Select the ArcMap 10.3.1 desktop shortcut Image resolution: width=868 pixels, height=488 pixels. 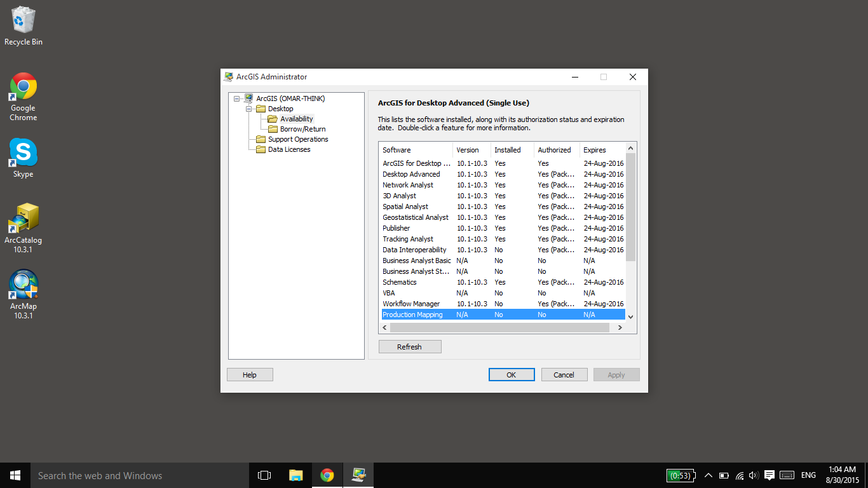point(24,294)
